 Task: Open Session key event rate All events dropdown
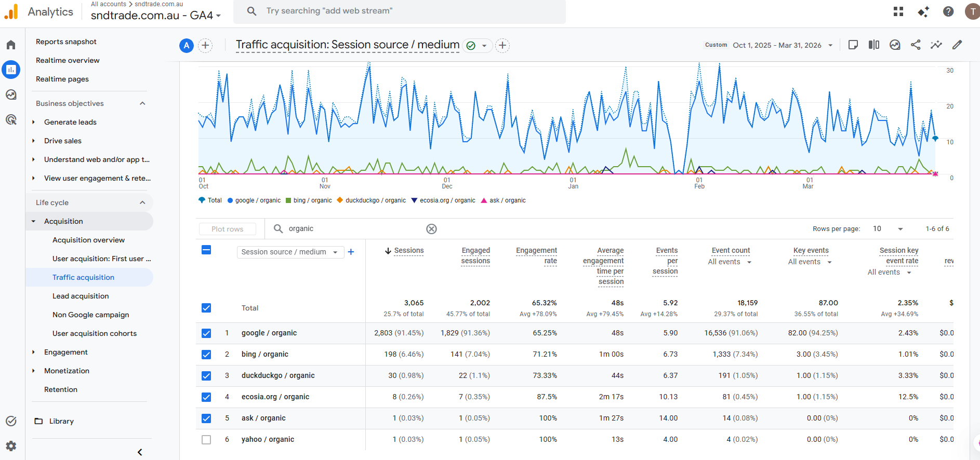click(890, 273)
